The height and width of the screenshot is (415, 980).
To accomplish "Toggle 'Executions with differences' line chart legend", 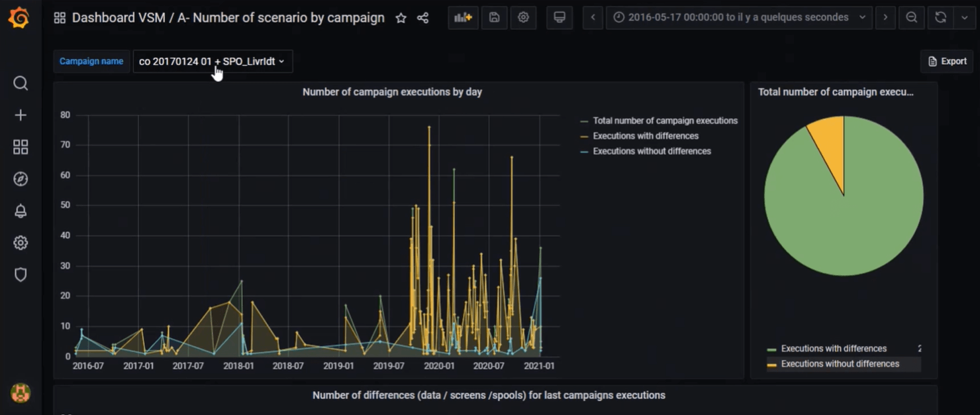I will tap(646, 136).
